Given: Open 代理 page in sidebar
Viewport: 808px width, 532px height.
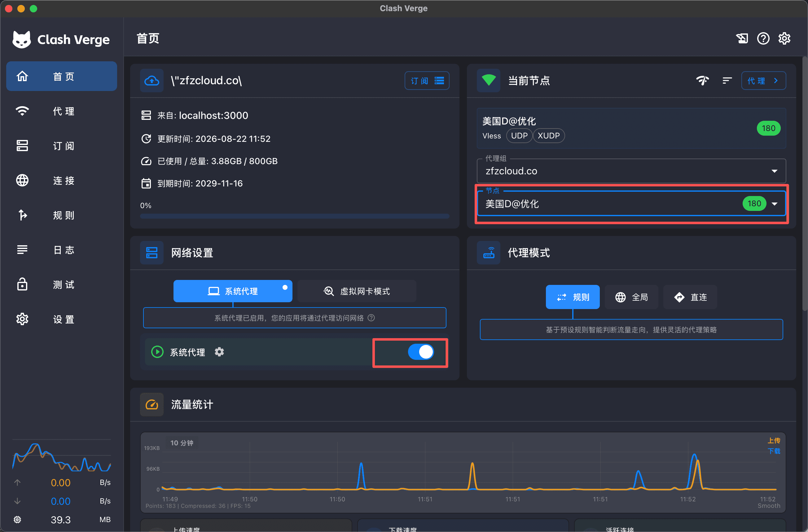Looking at the screenshot, I should [x=61, y=111].
